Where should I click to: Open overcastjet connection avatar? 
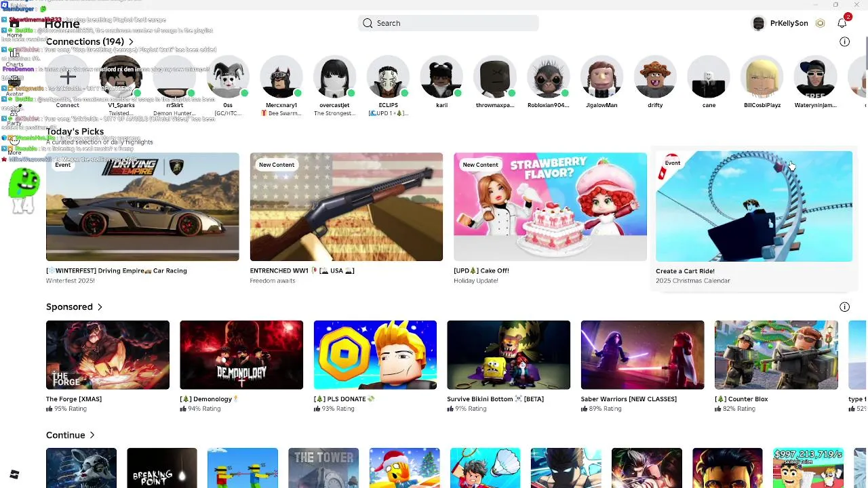pos(334,77)
